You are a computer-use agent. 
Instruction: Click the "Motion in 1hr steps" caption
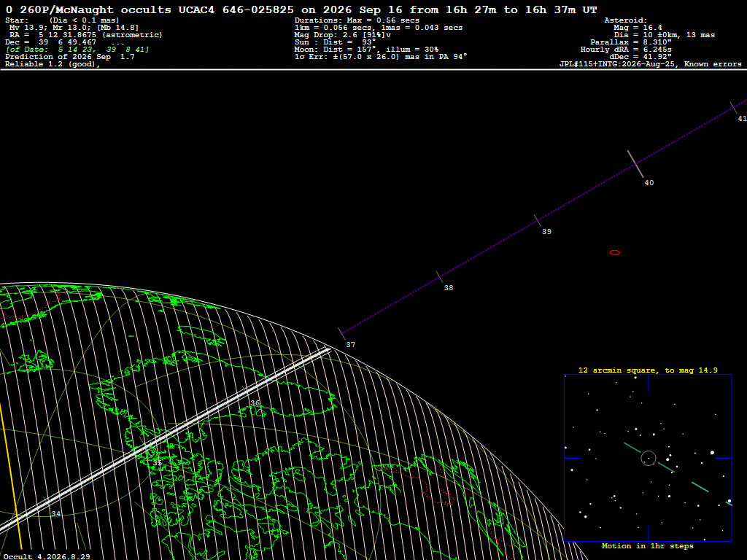pyautogui.click(x=648, y=546)
